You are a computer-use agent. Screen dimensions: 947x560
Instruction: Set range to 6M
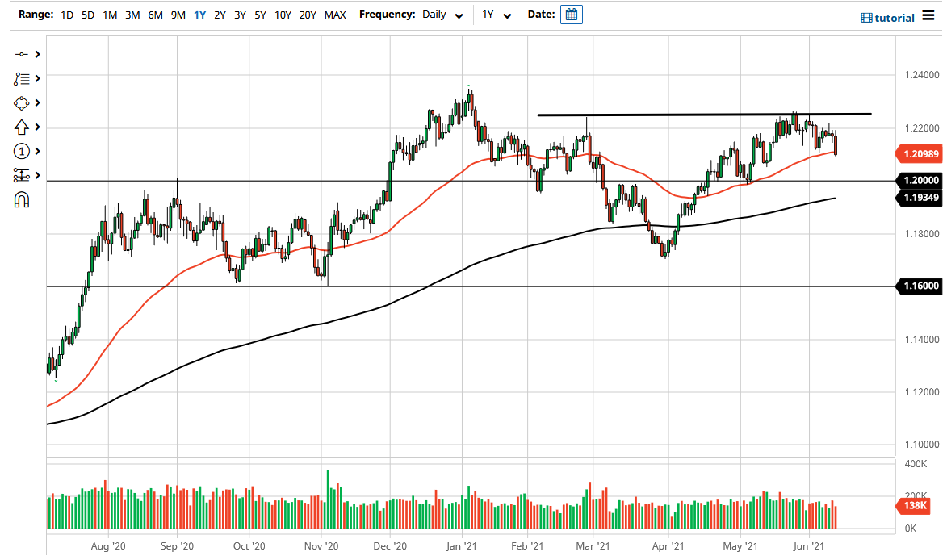[x=155, y=15]
